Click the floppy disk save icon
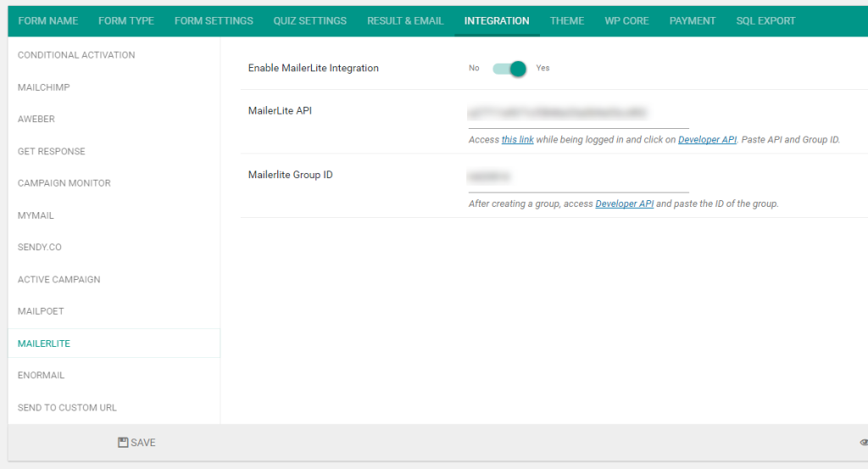 [x=123, y=443]
